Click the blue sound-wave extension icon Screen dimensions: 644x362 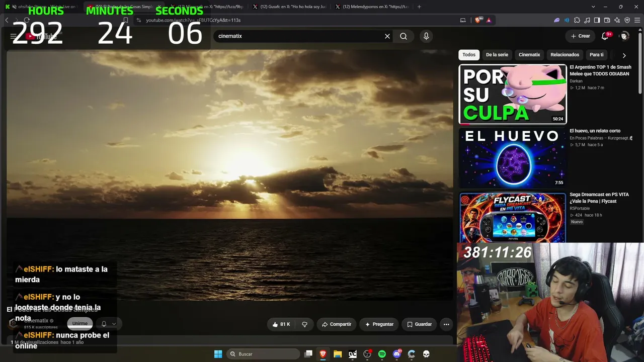pos(567,20)
